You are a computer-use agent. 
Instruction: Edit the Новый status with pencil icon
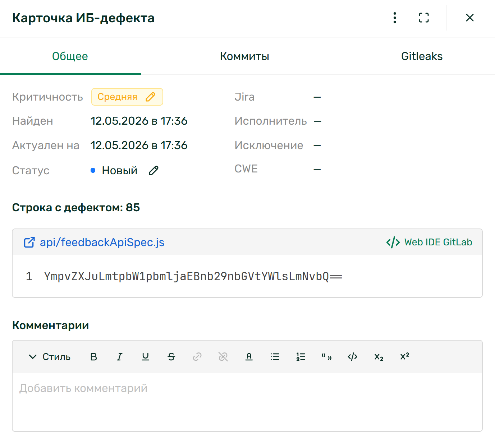click(x=153, y=171)
